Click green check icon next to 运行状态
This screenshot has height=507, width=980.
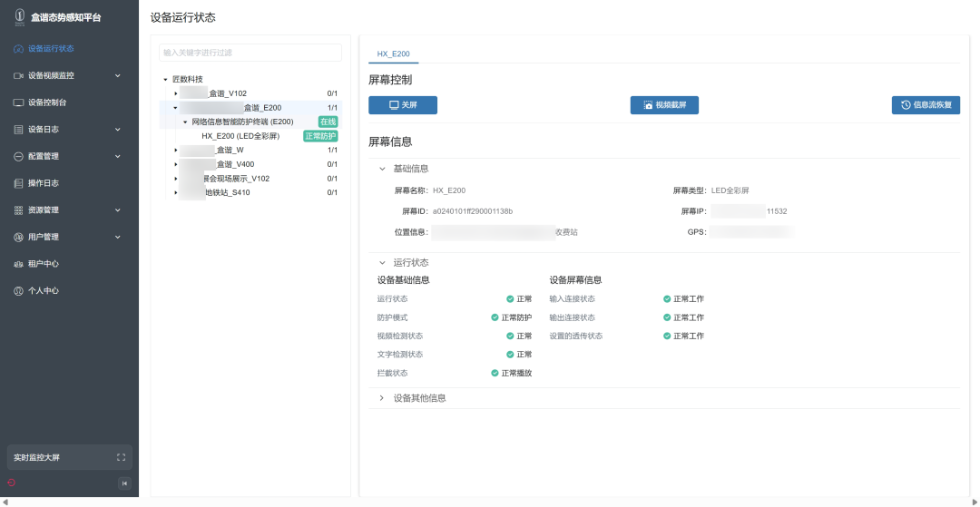pyautogui.click(x=510, y=299)
